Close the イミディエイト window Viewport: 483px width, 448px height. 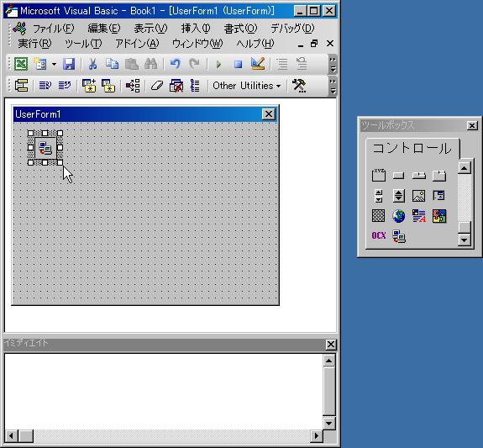point(331,344)
